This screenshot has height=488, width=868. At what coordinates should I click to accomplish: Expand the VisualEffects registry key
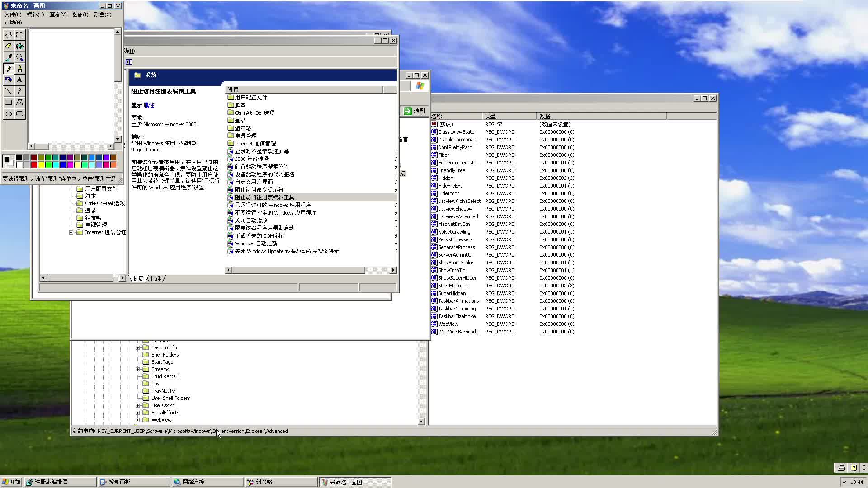[138, 413]
